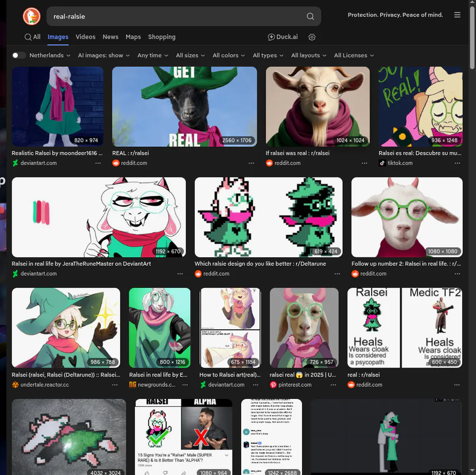Switch to the Videos tab

(x=85, y=37)
